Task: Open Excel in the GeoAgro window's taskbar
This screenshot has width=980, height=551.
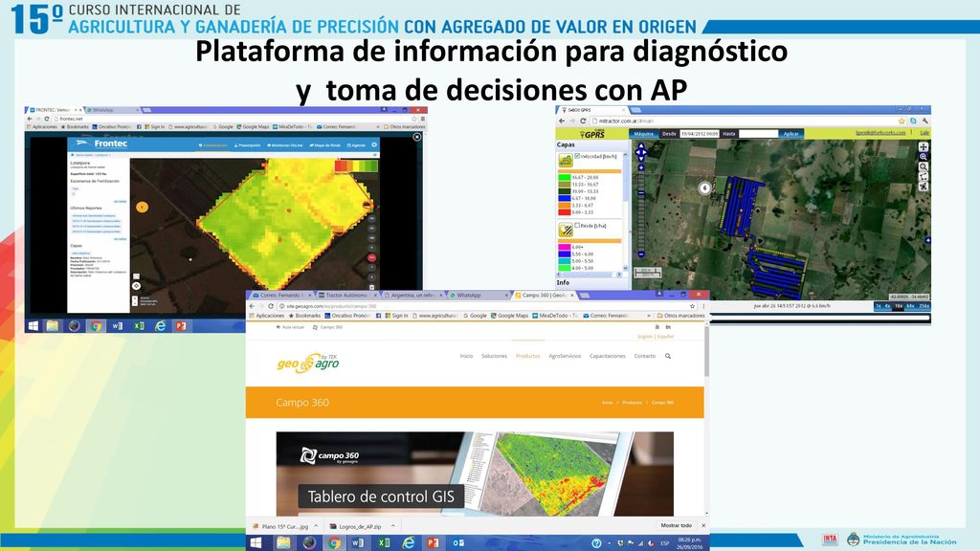Action: (383, 543)
